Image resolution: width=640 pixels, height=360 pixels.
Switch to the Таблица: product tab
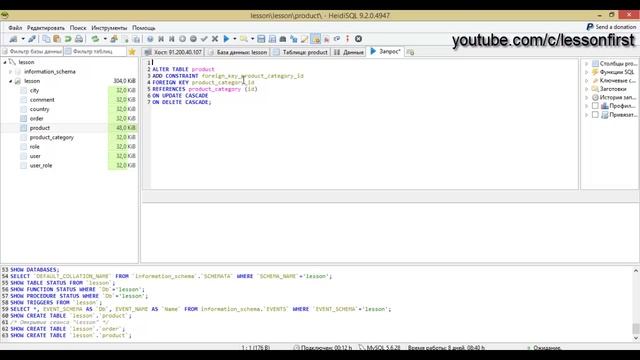(x=300, y=52)
